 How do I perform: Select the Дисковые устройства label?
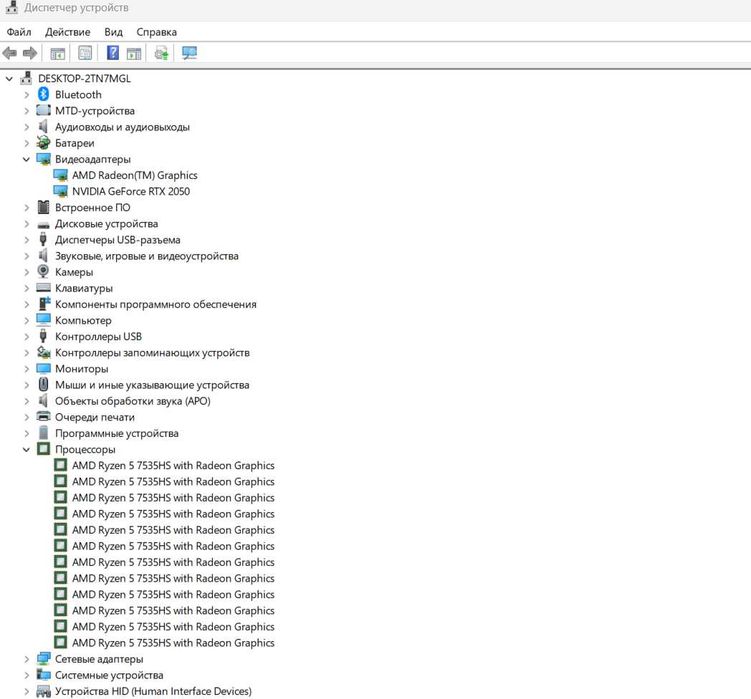[x=106, y=224]
